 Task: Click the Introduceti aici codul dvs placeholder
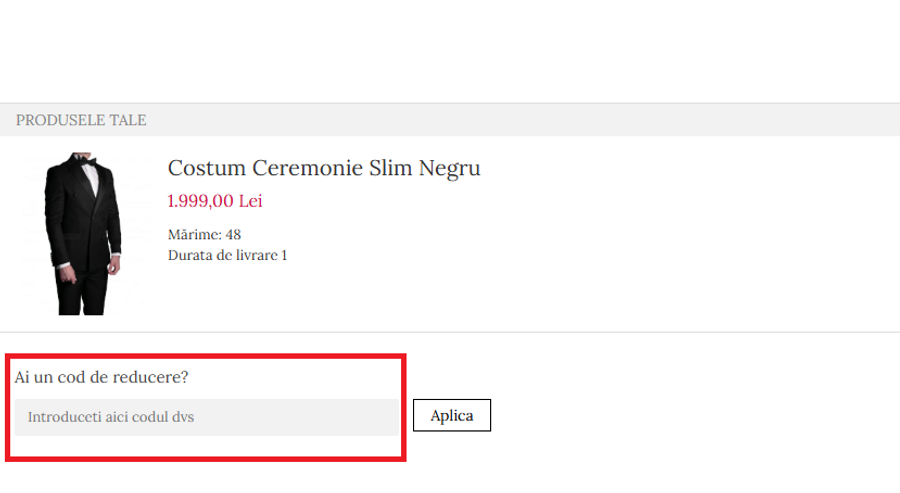tap(111, 417)
